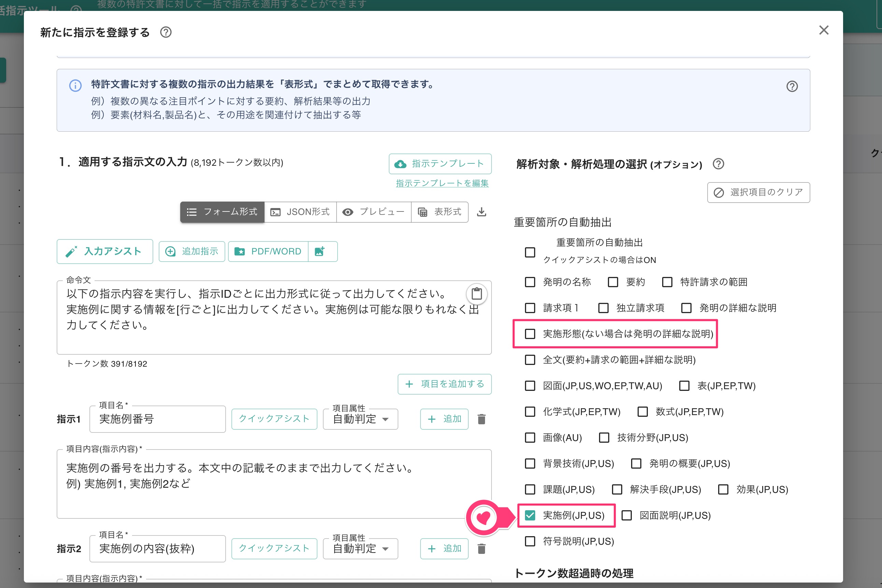Image resolution: width=882 pixels, height=588 pixels.
Task: Check 背景技術(JP,US) checkbox
Action: click(529, 464)
